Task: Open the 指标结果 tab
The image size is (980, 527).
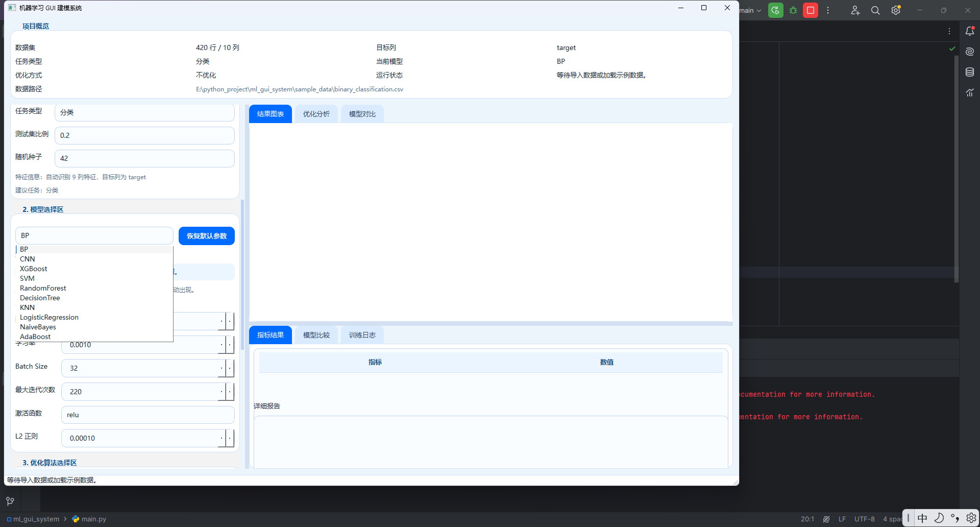Action: coord(271,335)
